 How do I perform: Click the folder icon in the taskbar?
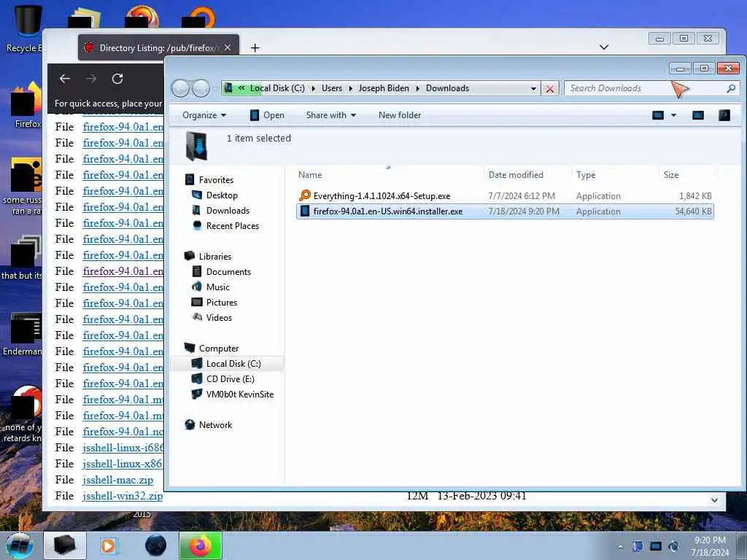point(65,545)
